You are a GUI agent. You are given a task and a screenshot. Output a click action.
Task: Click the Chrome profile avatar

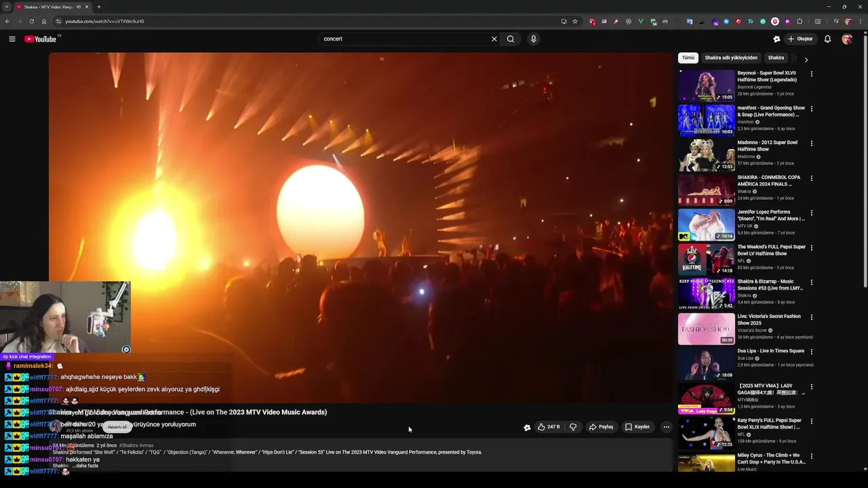[848, 21]
